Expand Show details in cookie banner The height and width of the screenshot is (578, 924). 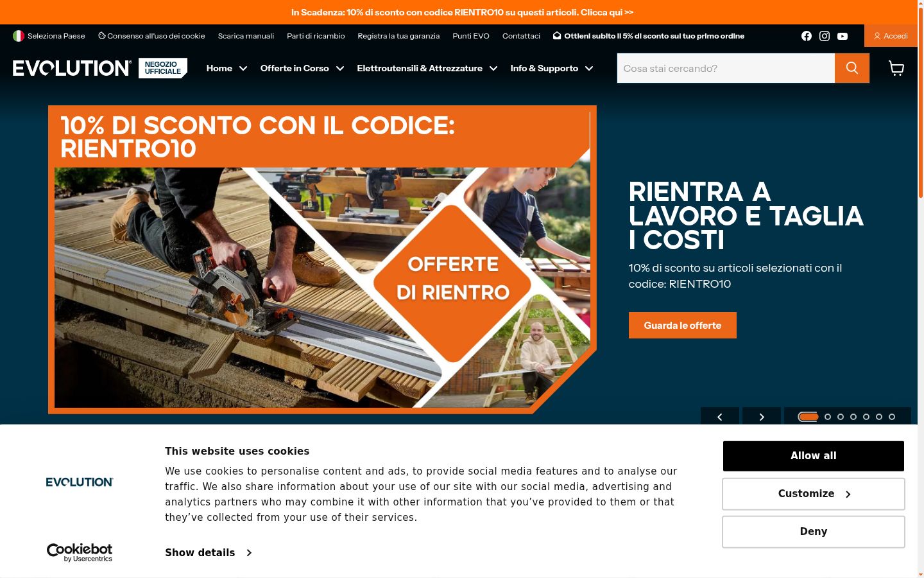click(x=209, y=552)
